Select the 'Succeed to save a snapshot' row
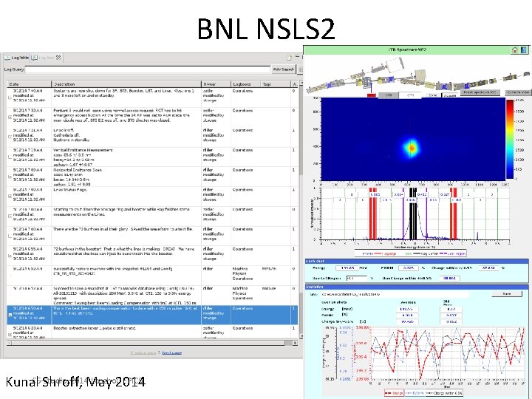Screen dimensions: 532x399 pyautogui.click(x=152, y=295)
